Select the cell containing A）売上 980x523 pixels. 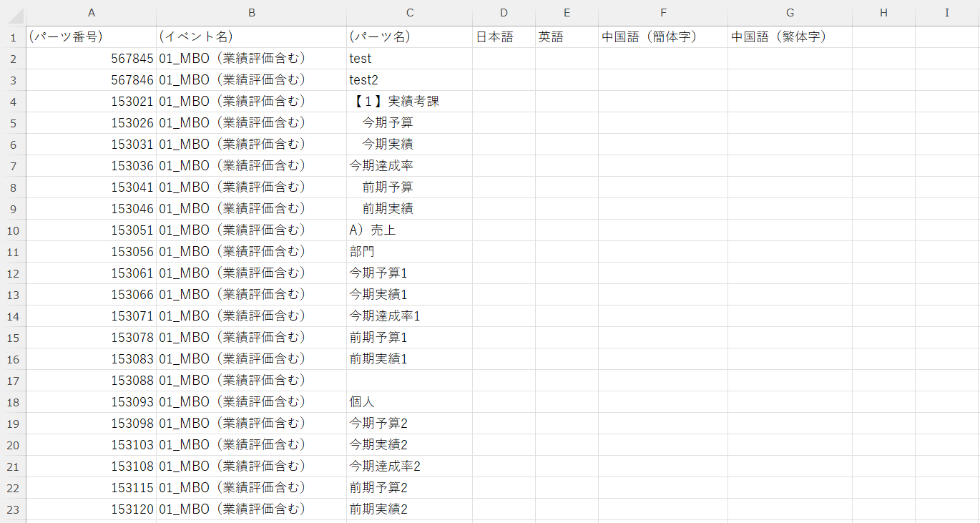pyautogui.click(x=410, y=230)
